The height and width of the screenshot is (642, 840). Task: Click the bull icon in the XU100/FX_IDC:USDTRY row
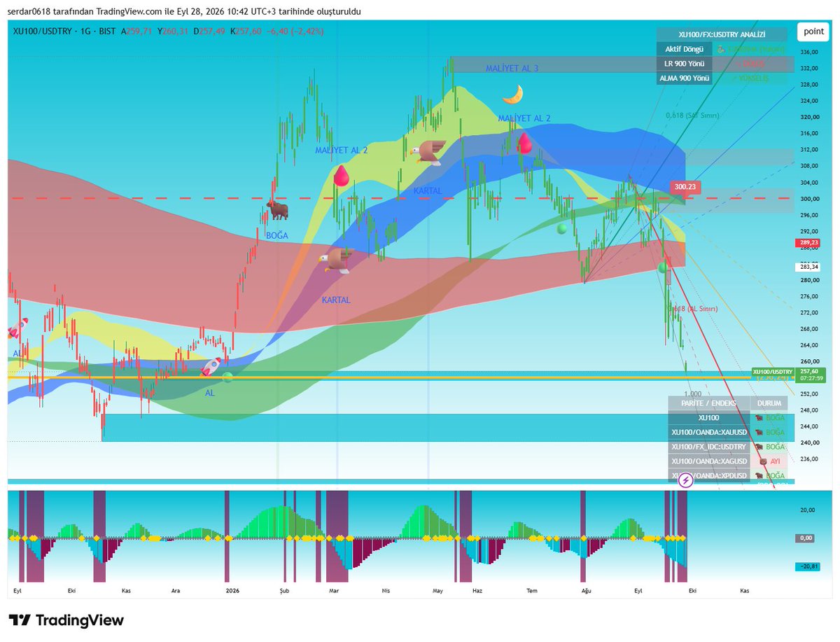pos(759,447)
